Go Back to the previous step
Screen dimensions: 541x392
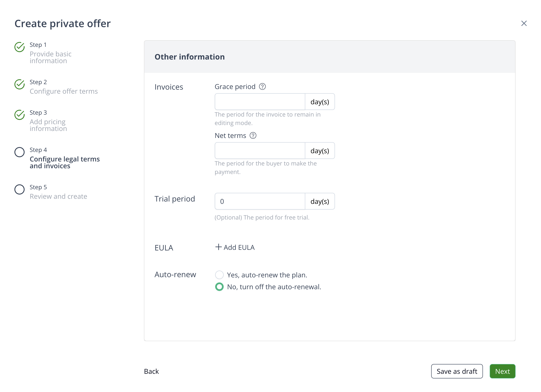151,371
